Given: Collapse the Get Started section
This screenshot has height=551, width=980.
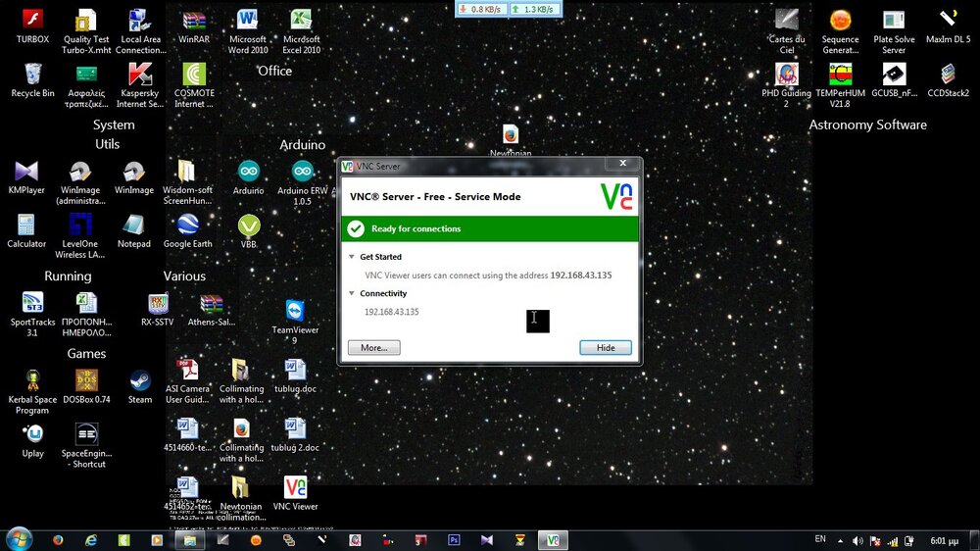Looking at the screenshot, I should [x=352, y=257].
